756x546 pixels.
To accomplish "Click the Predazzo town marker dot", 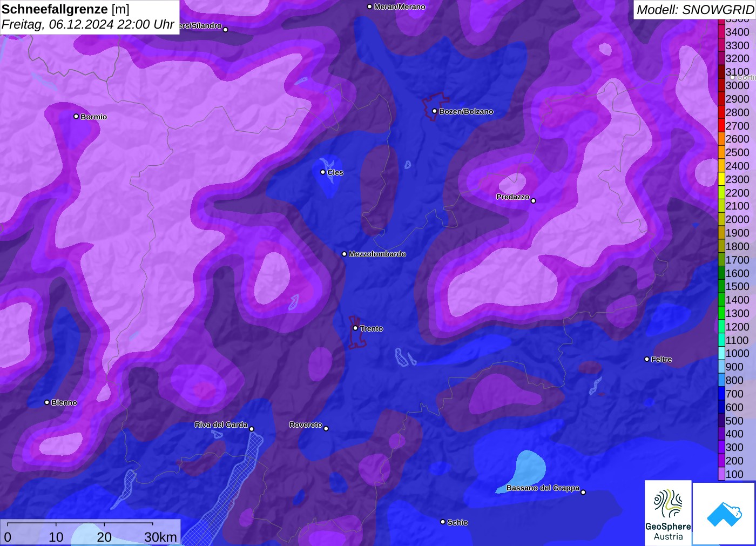I will pyautogui.click(x=534, y=201).
